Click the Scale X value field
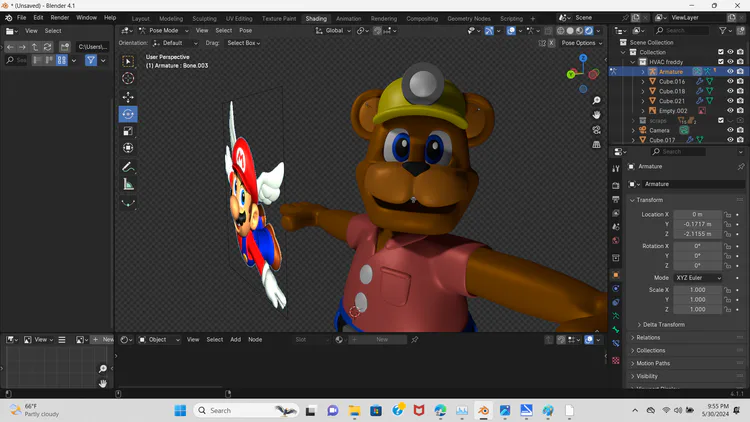The height and width of the screenshot is (422, 750). [697, 290]
